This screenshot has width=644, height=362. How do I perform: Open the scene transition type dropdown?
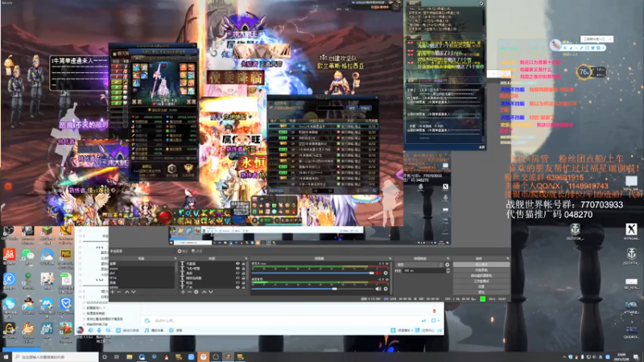tap(419, 265)
